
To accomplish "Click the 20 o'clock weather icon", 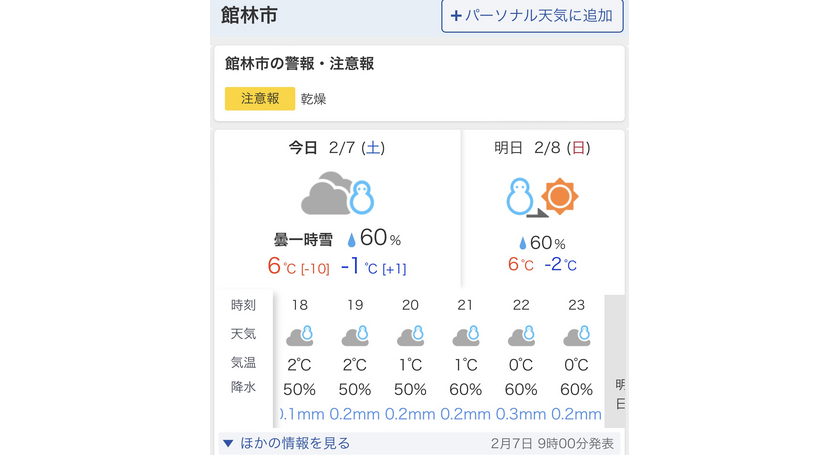I will tap(410, 335).
